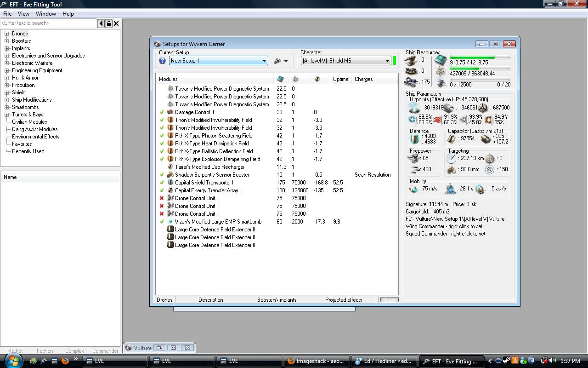
Task: Toggle the green checkmark on Damage Control II
Action: point(162,112)
